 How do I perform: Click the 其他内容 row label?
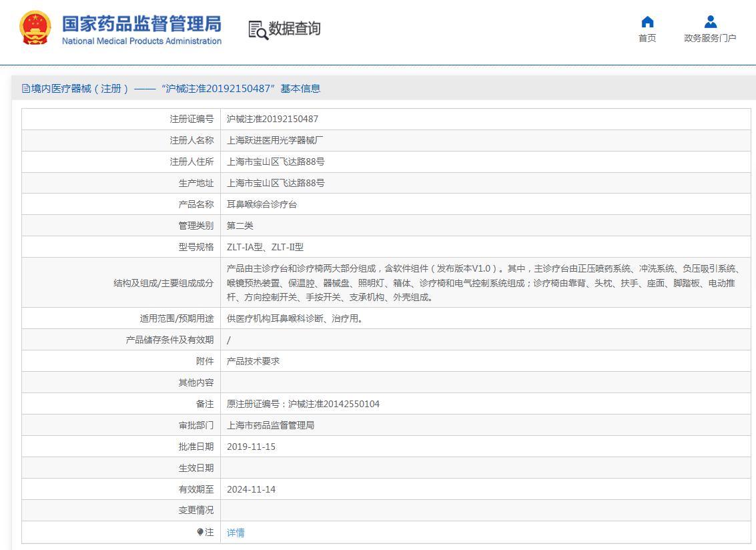point(196,382)
